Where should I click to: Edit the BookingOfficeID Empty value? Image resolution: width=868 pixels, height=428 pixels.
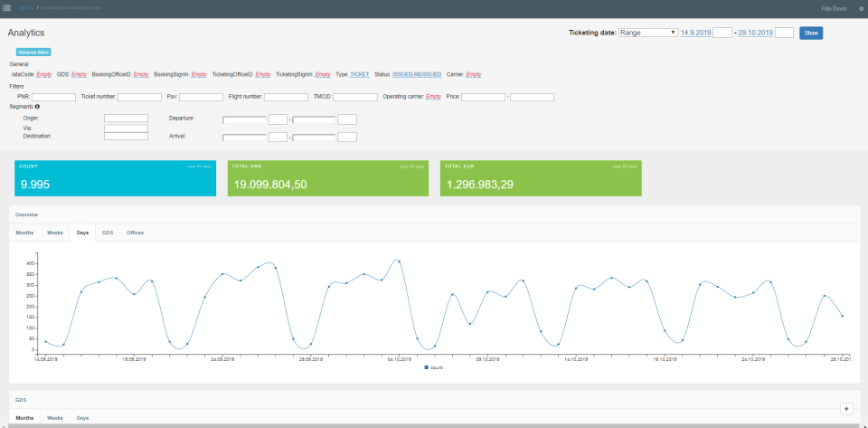[142, 74]
